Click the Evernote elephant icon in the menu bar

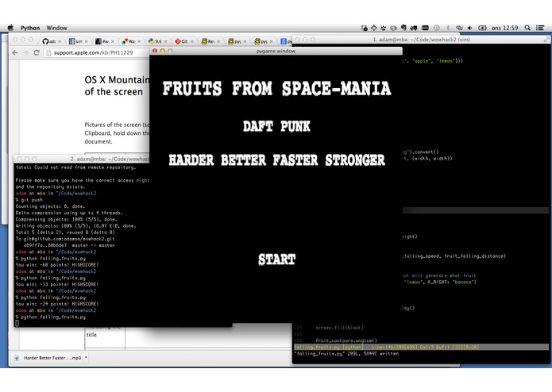tap(403, 28)
